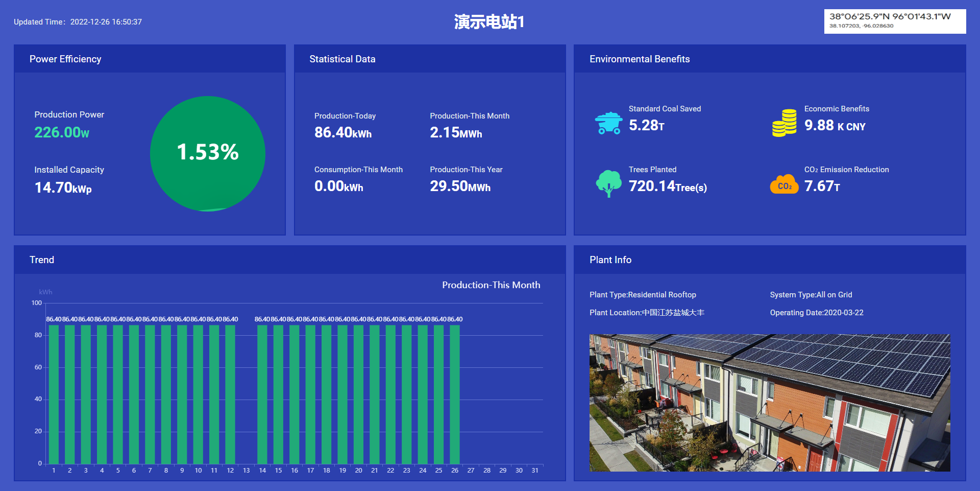Select the Plant Info panel header

tap(770, 260)
